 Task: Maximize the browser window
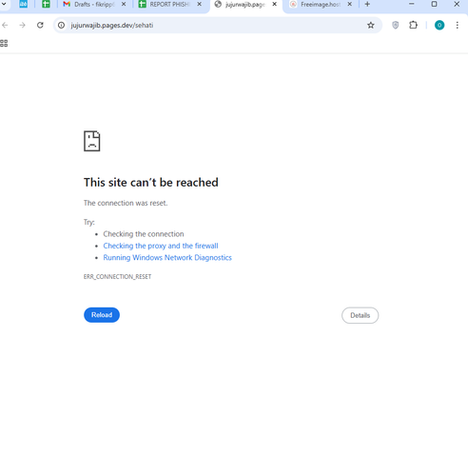(434, 4)
